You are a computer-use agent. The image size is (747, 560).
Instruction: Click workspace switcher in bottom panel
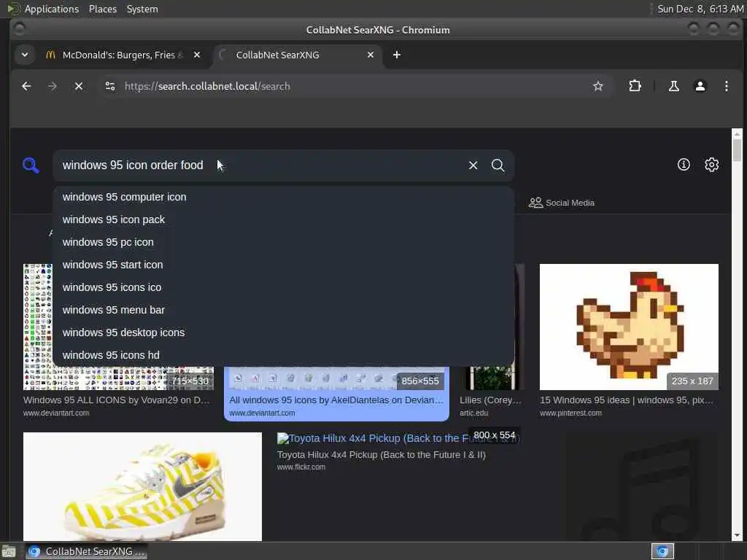tap(662, 551)
